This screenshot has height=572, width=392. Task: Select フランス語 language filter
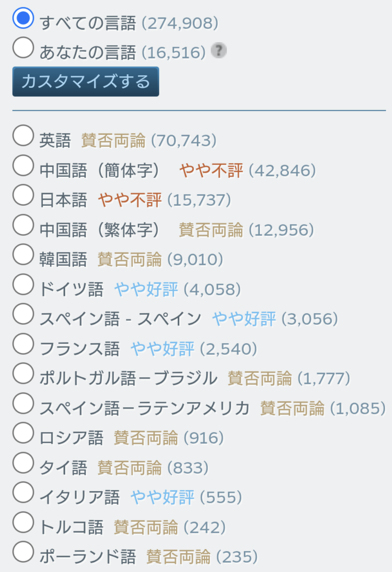23,344
